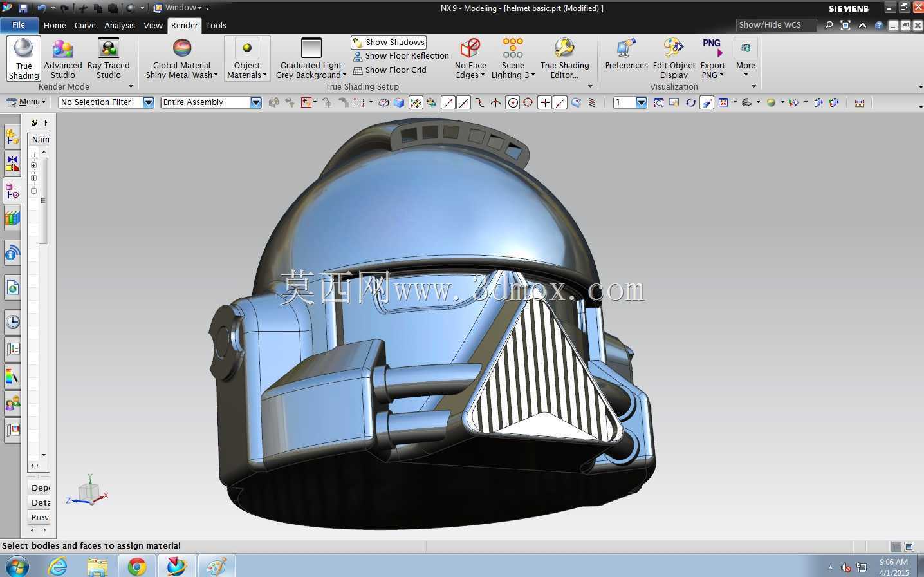Switch to the Analysis ribbon tab

120,26
